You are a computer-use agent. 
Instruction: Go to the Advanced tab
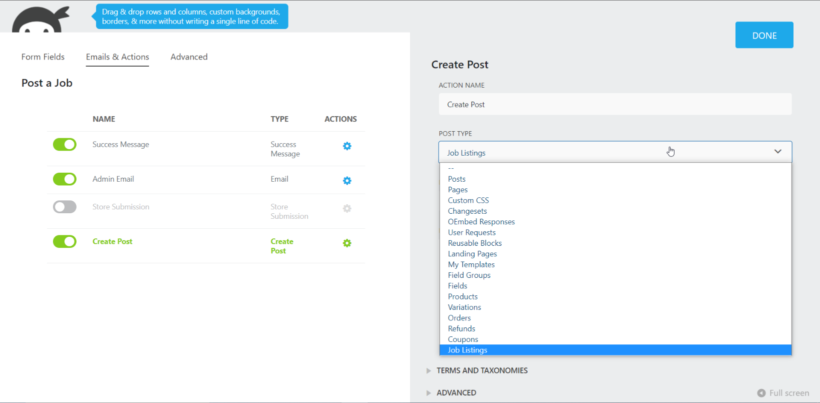pyautogui.click(x=189, y=57)
